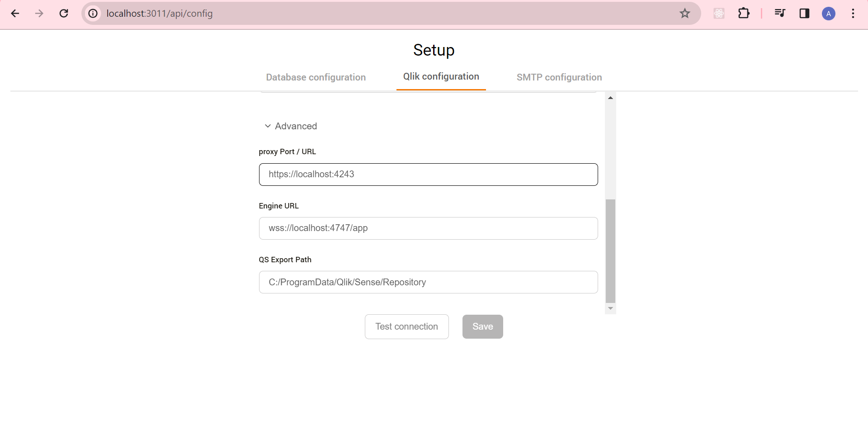The image size is (868, 430).
Task: Click the browser back arrow
Action: (15, 14)
